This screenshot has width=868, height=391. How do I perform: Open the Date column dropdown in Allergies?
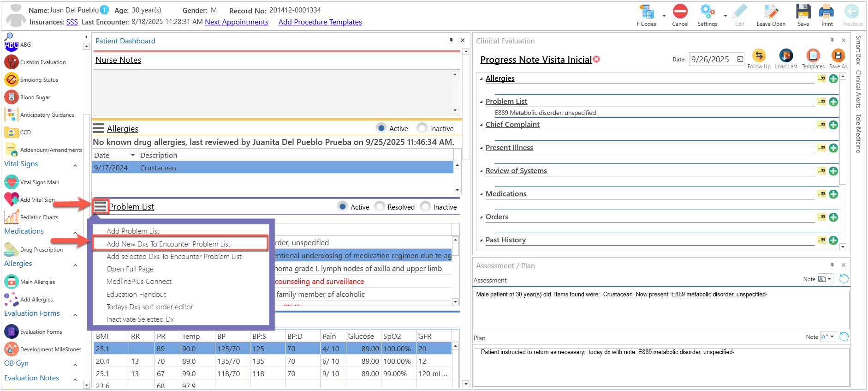pos(133,155)
